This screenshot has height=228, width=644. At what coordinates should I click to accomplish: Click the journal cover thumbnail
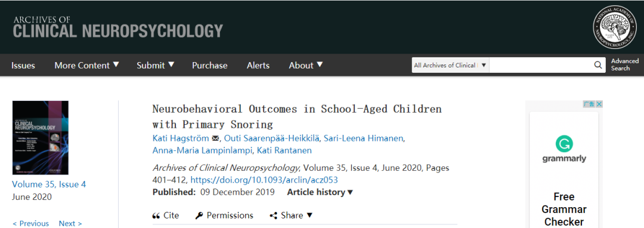pyautogui.click(x=41, y=138)
